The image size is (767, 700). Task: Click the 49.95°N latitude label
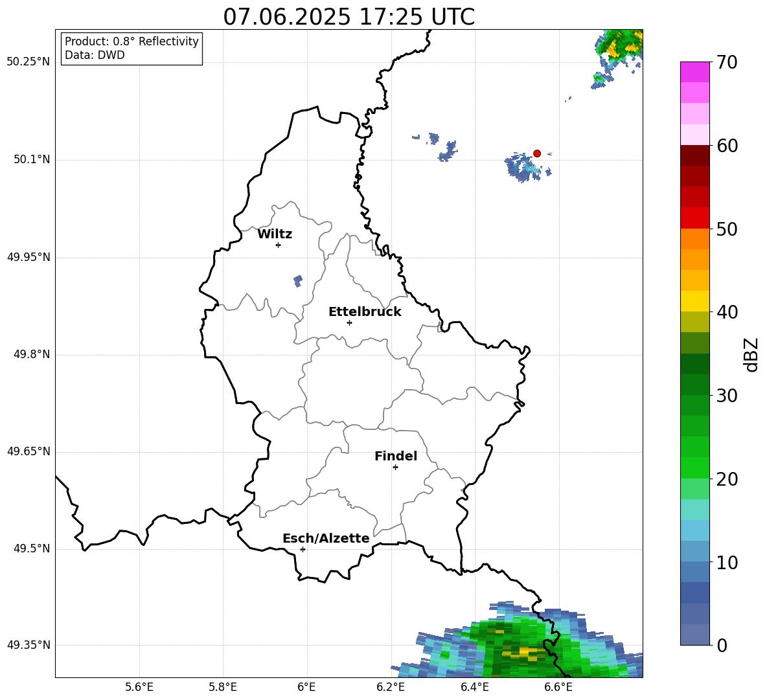click(x=29, y=257)
